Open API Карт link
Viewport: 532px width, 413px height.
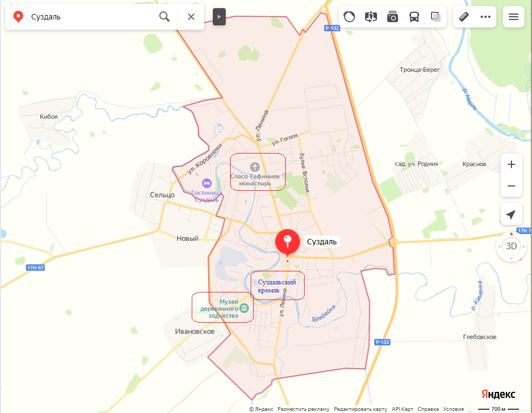click(402, 409)
